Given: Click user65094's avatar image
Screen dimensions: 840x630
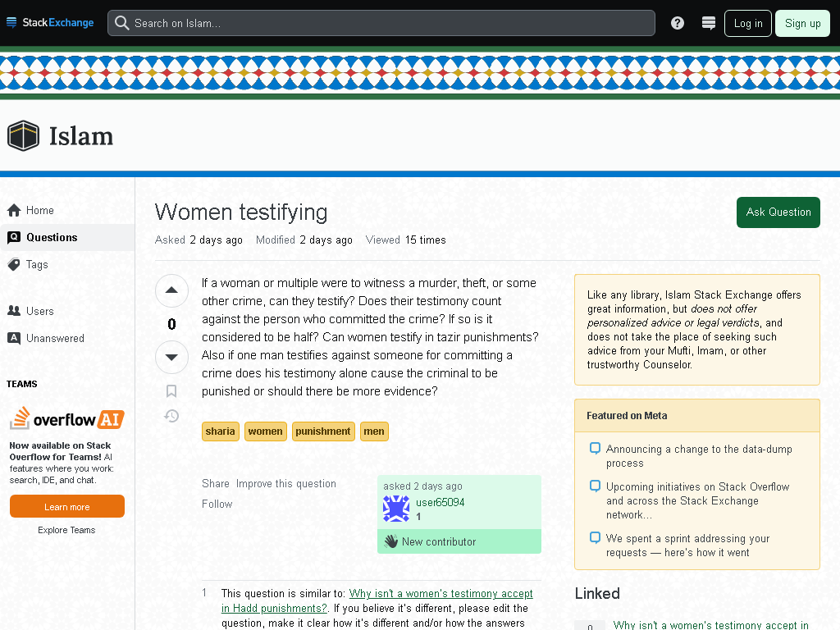Looking at the screenshot, I should click(x=396, y=509).
